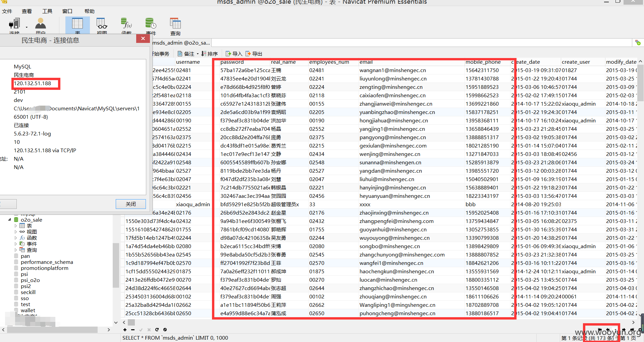Click the 函数 f() icon in the tree

pos(22,238)
